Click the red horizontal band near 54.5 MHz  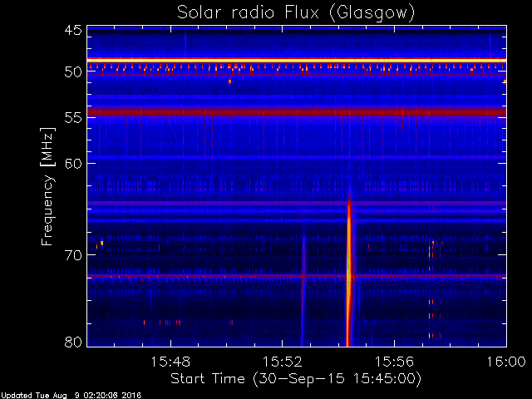point(297,111)
